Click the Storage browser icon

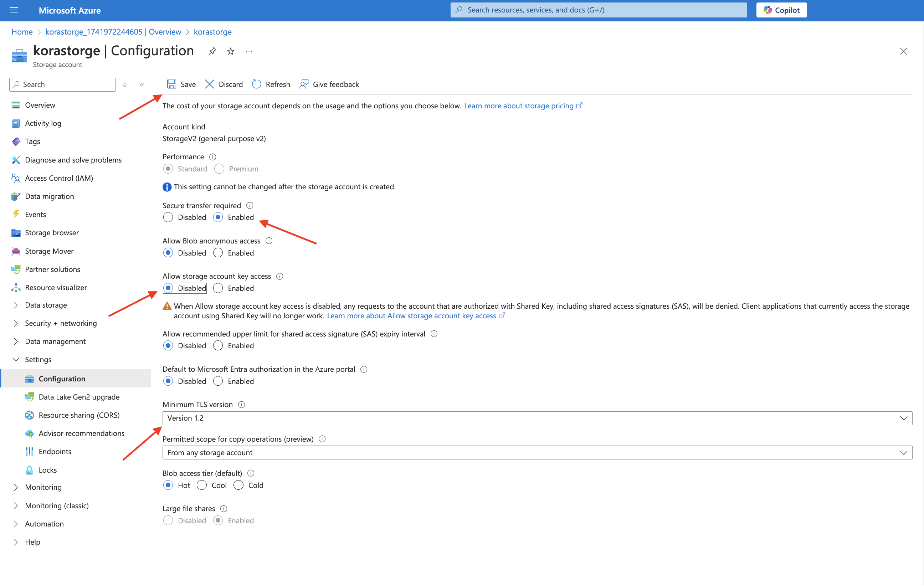16,233
